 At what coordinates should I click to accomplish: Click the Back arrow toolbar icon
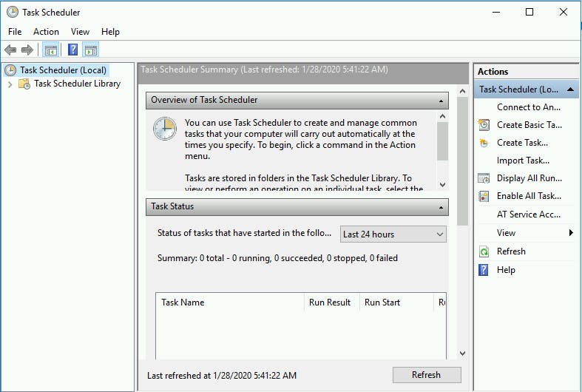[x=10, y=50]
